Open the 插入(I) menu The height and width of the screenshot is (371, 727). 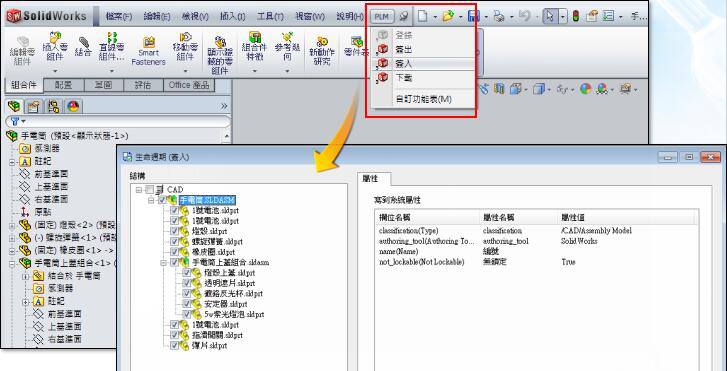click(x=233, y=17)
